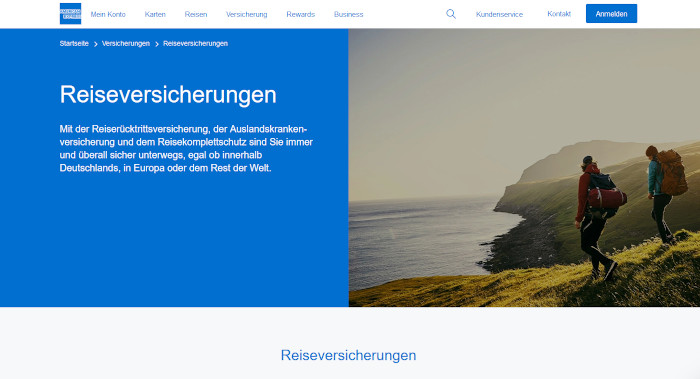Screen dimensions: 700x379
Task: Open the Rewards menu
Action: pos(300,14)
